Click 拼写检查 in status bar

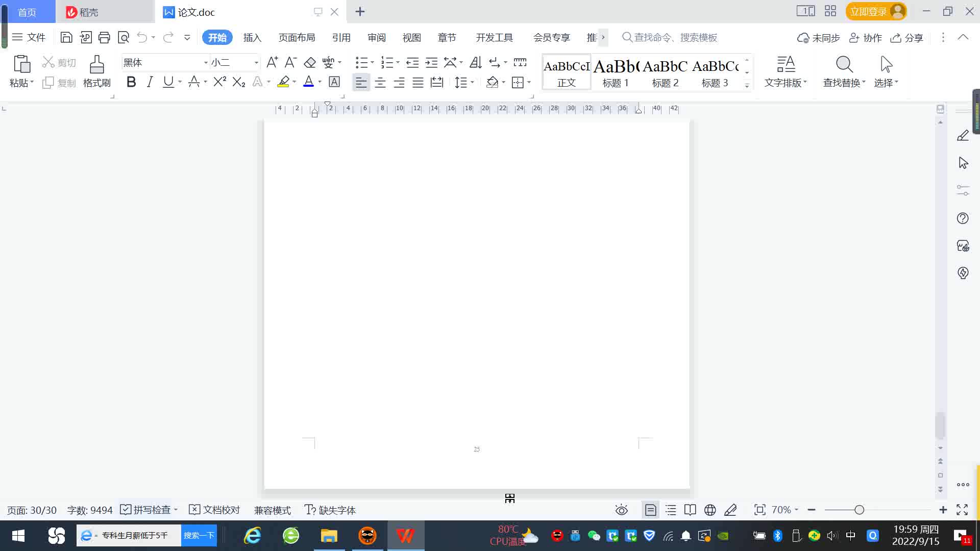[148, 510]
